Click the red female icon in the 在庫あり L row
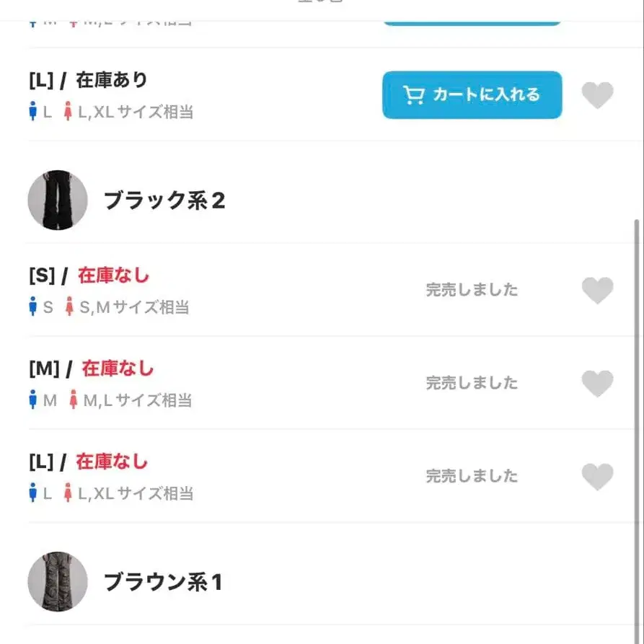The width and height of the screenshot is (644, 644). point(68,112)
